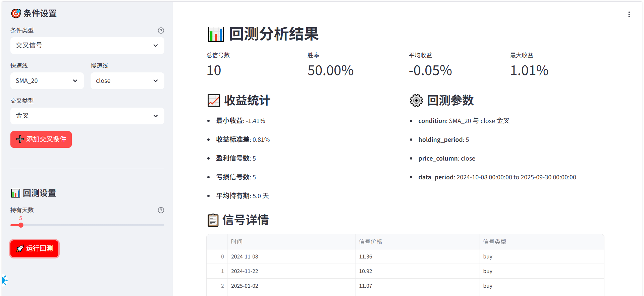Click the 运行回测 button

[35, 249]
